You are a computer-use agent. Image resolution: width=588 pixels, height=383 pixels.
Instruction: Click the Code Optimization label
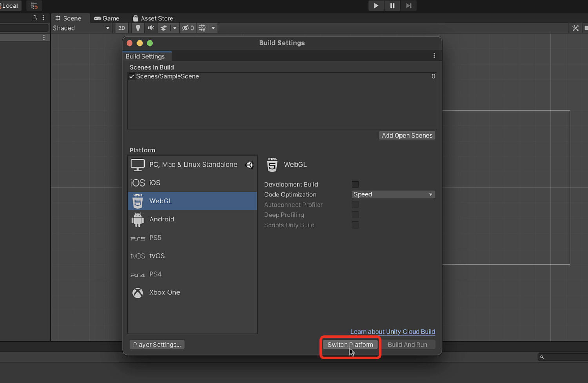290,194
